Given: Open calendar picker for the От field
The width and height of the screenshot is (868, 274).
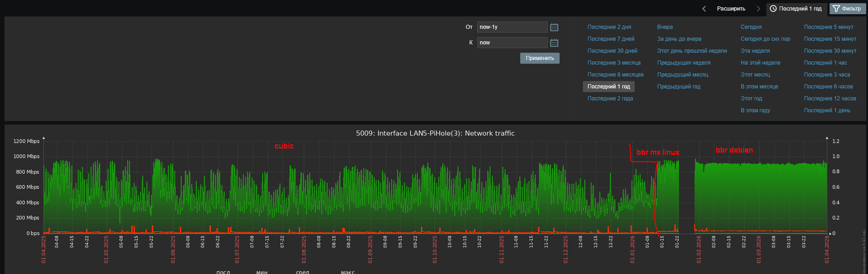Looking at the screenshot, I should coord(554,27).
